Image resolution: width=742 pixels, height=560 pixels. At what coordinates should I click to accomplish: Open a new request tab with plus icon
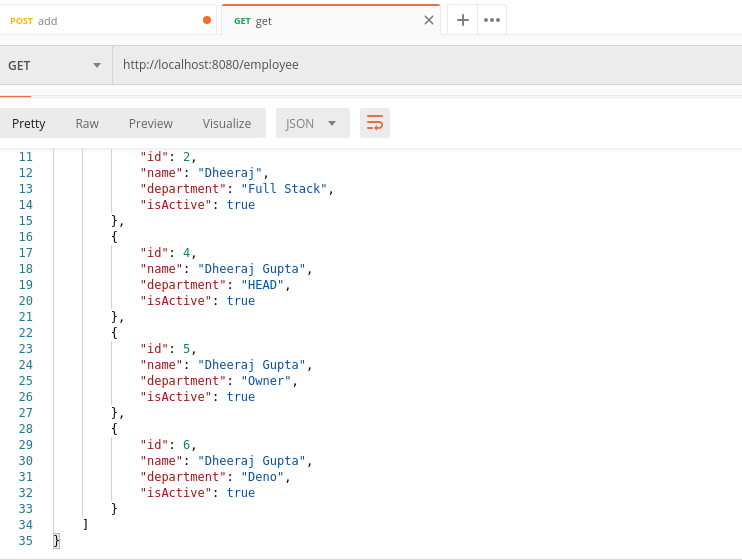pos(462,20)
